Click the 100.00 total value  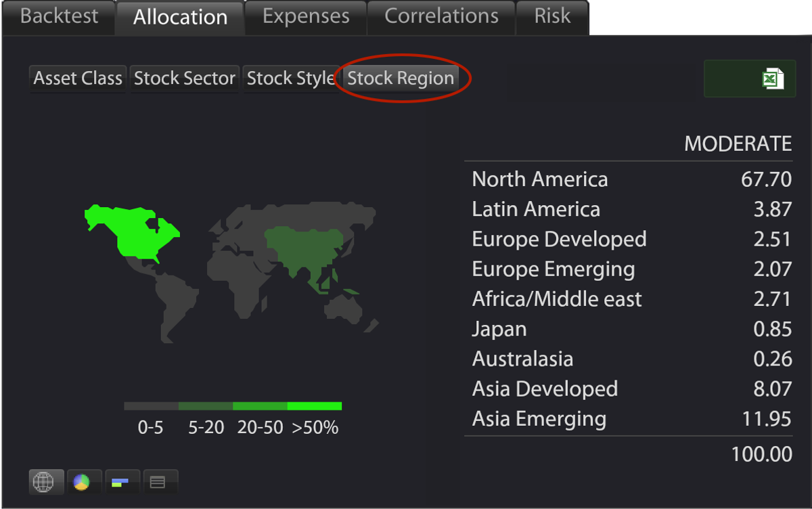pyautogui.click(x=762, y=454)
